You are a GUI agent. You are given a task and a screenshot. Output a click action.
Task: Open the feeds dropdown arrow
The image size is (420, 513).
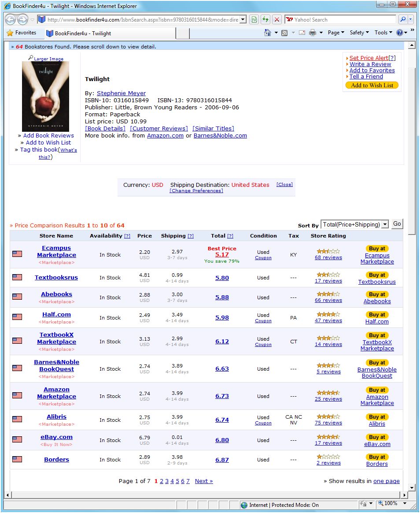(293, 33)
